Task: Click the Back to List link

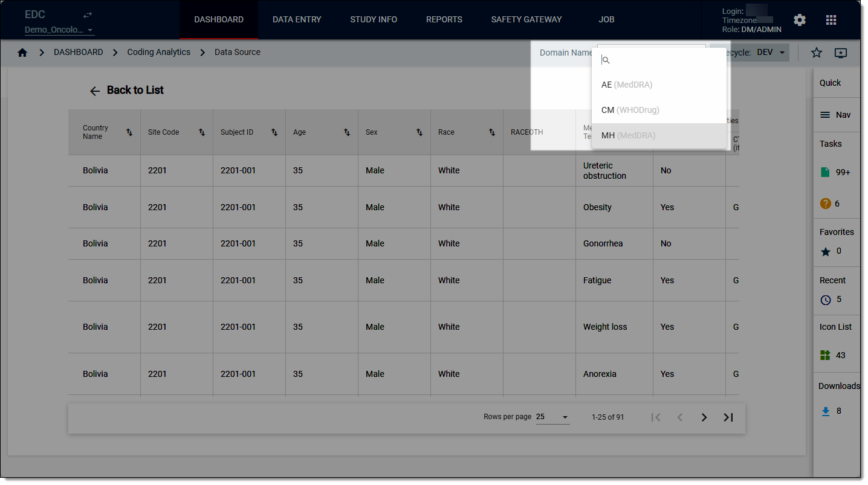Action: coord(126,90)
